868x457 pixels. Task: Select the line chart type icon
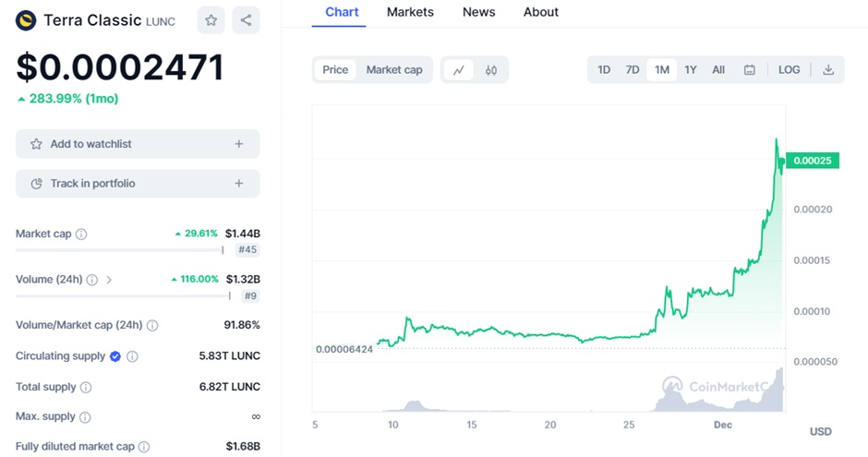click(x=459, y=70)
